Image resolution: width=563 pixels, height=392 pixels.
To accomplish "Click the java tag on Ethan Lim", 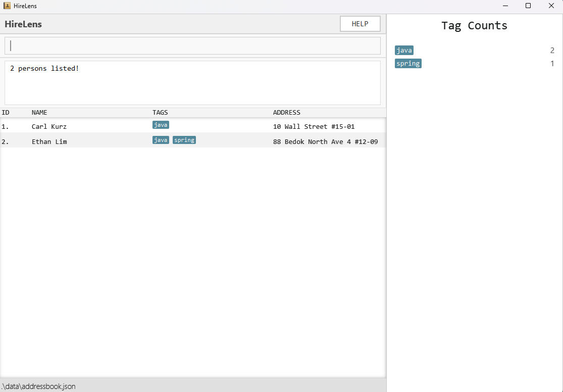I will pyautogui.click(x=161, y=140).
